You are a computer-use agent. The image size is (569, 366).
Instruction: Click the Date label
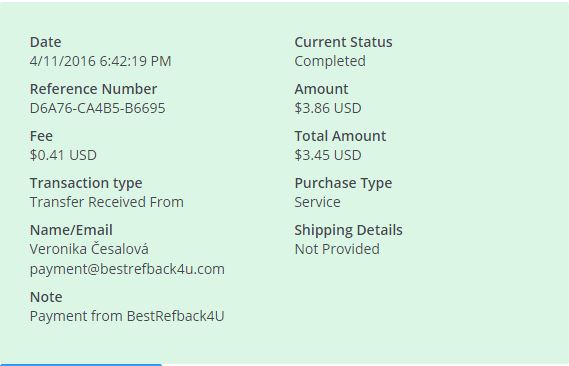point(45,42)
